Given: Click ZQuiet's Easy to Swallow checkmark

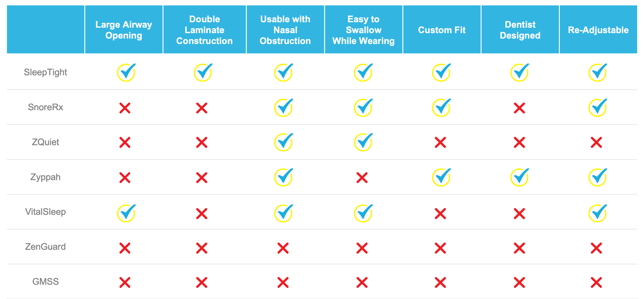Looking at the screenshot, I should pos(363,142).
